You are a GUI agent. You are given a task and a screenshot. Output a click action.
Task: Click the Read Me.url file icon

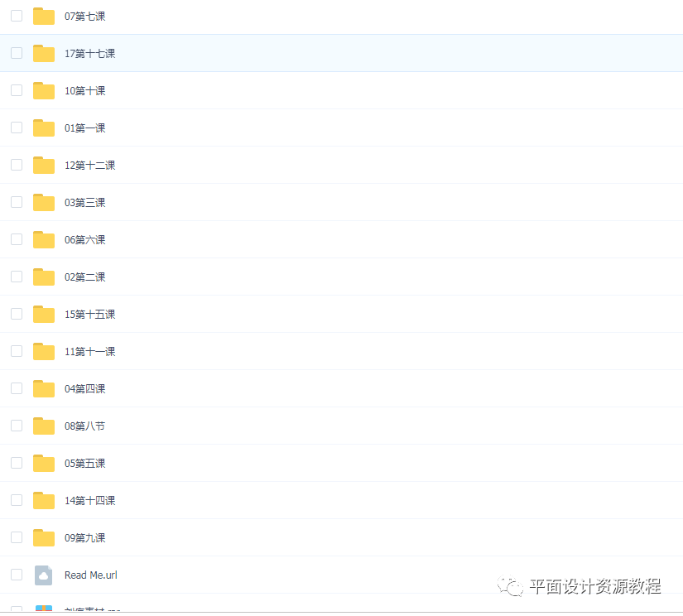click(44, 575)
